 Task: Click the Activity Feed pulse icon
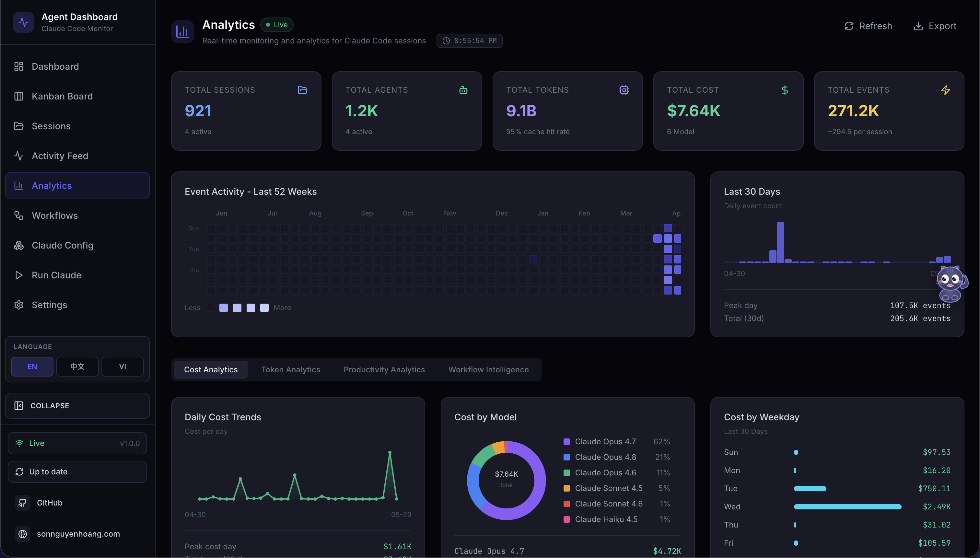[19, 156]
